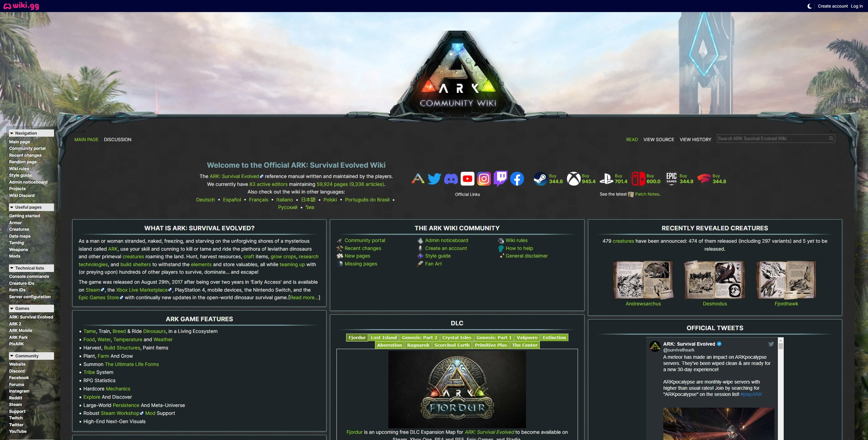868x440 pixels.
Task: Click the New pages icon
Action: pyautogui.click(x=340, y=256)
